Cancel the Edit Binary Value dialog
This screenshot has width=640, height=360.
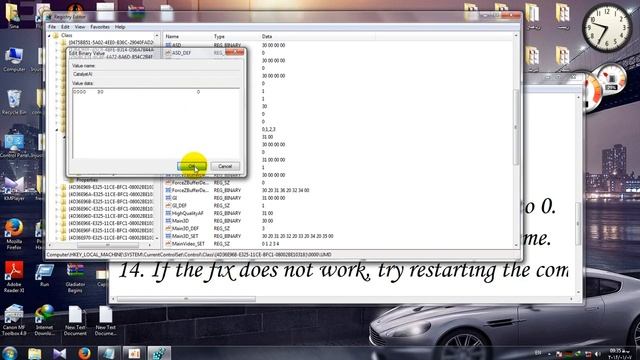click(x=225, y=166)
